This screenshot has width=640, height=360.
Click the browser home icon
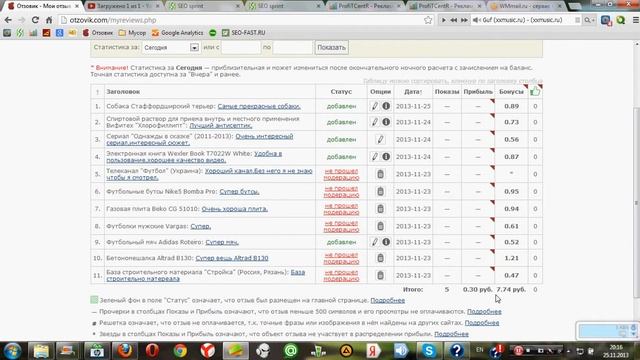[49, 20]
